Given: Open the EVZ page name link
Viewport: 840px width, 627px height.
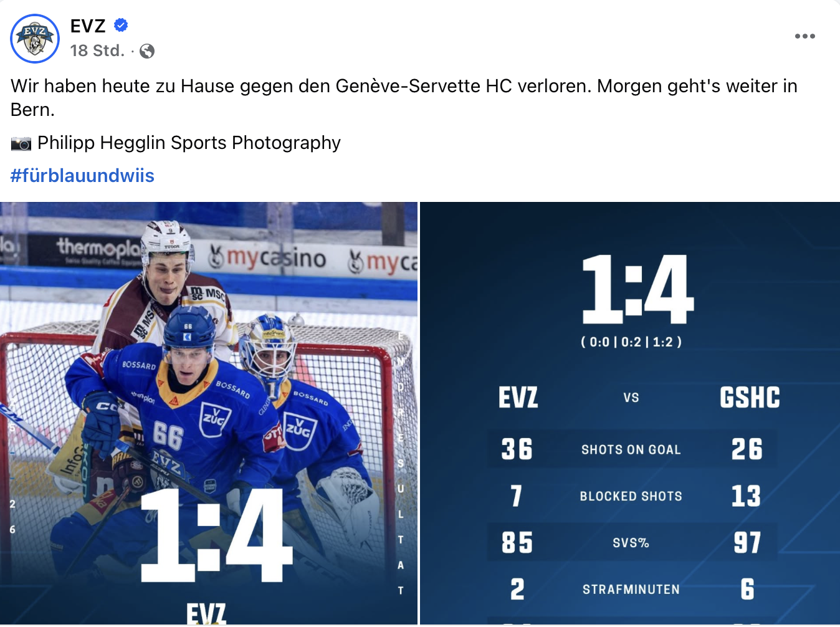Looking at the screenshot, I should coord(88,26).
